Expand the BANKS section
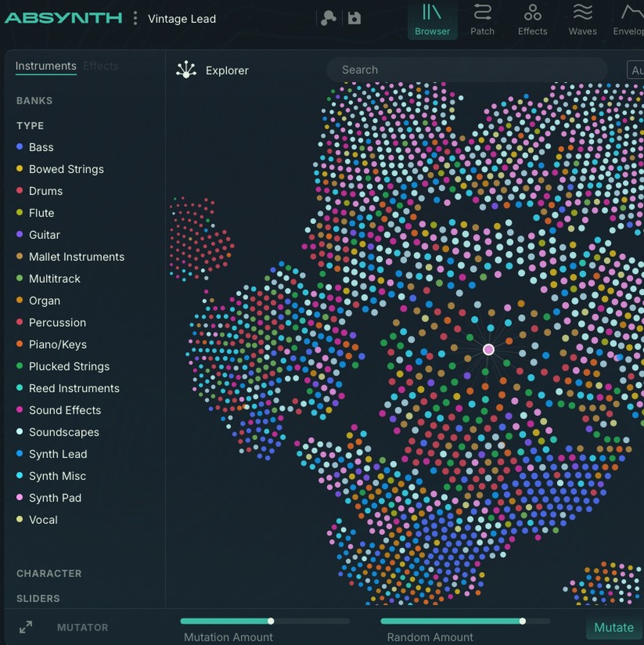The width and height of the screenshot is (644, 645). (34, 101)
